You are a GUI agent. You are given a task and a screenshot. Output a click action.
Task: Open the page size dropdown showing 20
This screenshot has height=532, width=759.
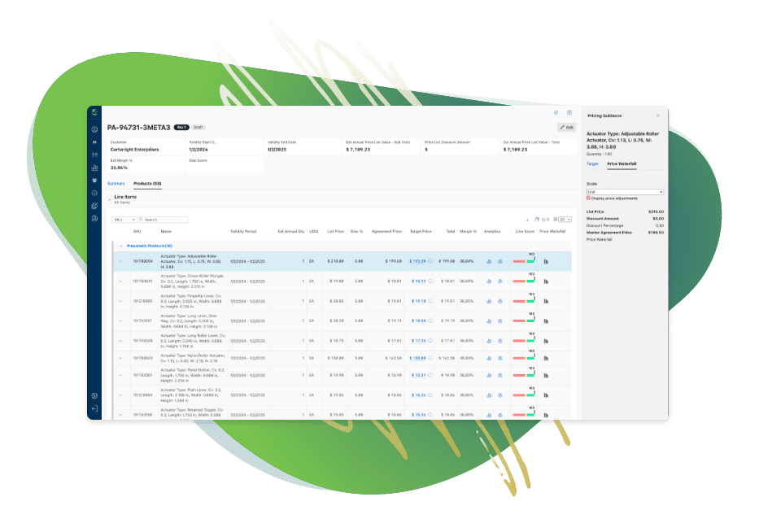point(566,220)
